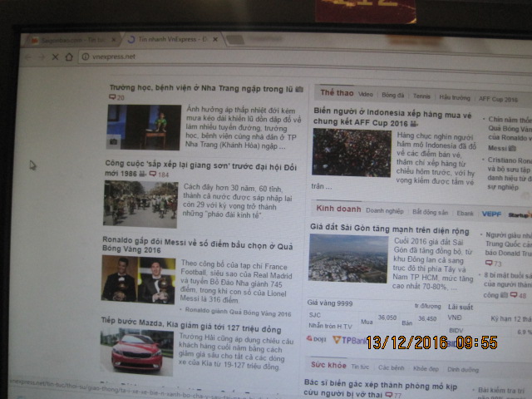This screenshot has height=399, width=532.
Task: Open headline Biển người ở Indonesia xếp hàng mua vé
Action: tap(392, 117)
